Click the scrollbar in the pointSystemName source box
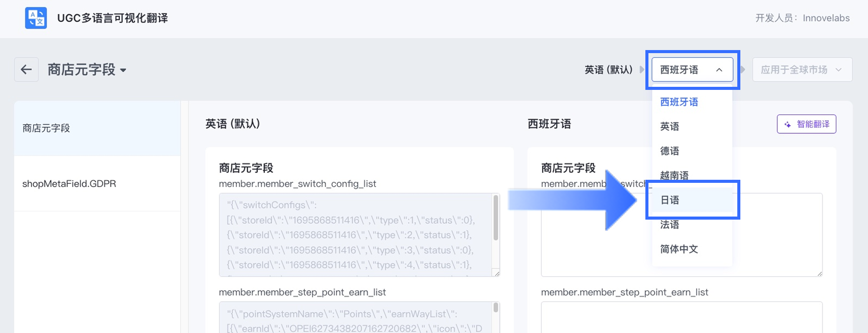 tap(495, 307)
